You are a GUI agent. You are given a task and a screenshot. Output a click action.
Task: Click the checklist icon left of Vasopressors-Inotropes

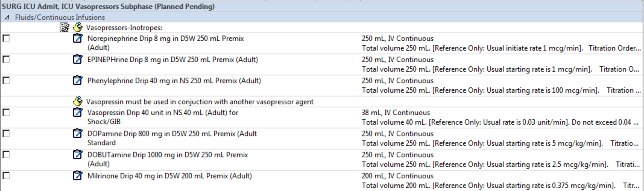click(65, 27)
